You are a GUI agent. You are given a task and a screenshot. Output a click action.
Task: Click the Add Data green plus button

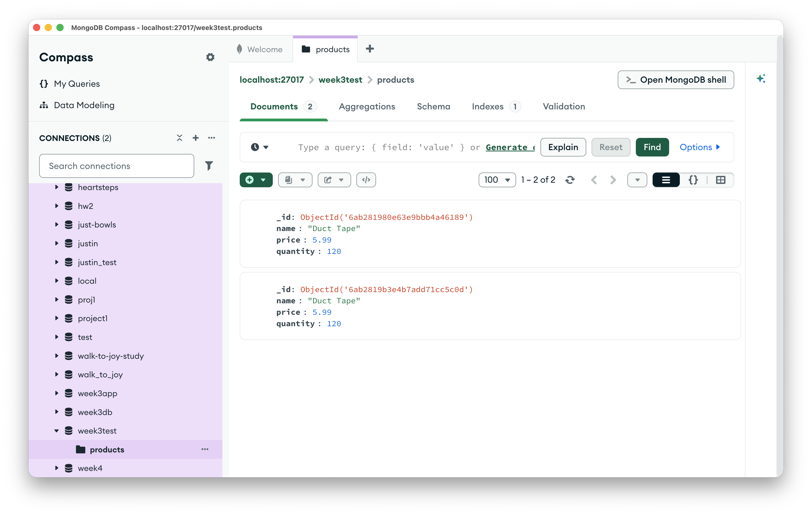(x=256, y=180)
